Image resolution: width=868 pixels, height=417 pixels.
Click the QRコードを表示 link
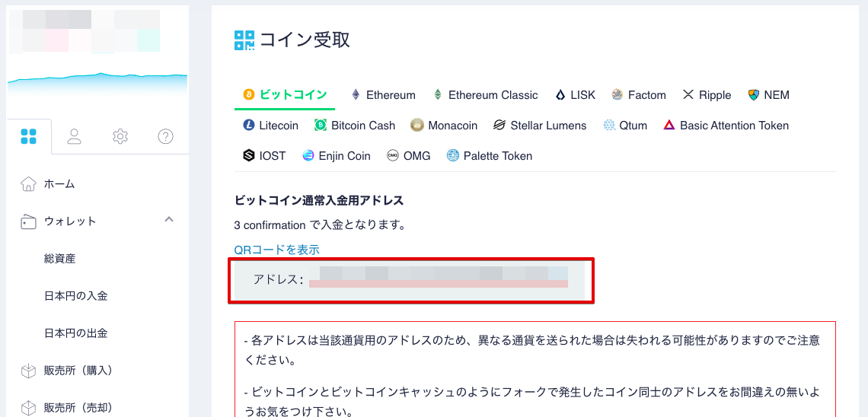277,250
